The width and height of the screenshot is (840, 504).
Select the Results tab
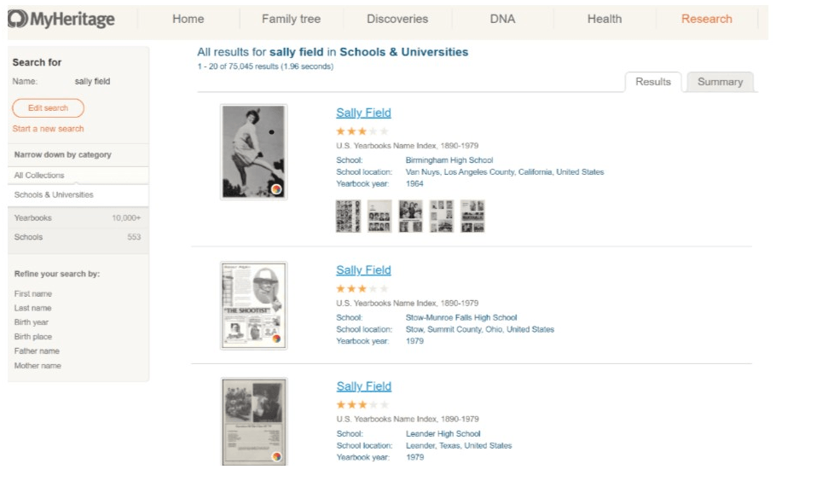click(653, 82)
